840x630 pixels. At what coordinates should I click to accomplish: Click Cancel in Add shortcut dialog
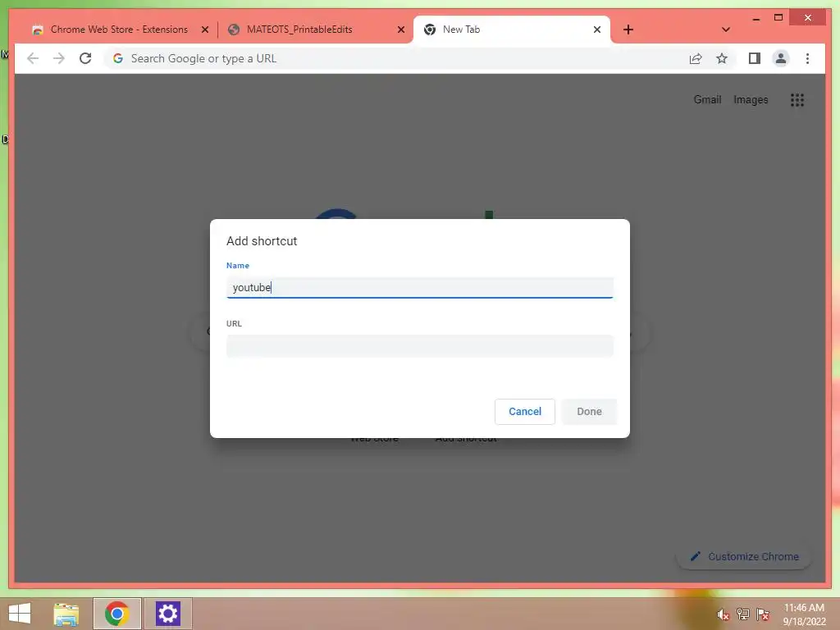coord(525,412)
